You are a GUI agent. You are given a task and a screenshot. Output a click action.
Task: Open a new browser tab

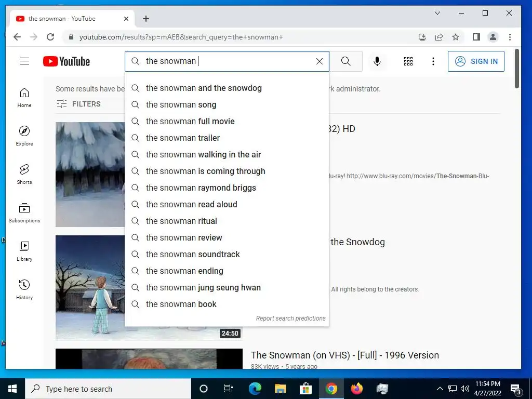click(x=146, y=19)
